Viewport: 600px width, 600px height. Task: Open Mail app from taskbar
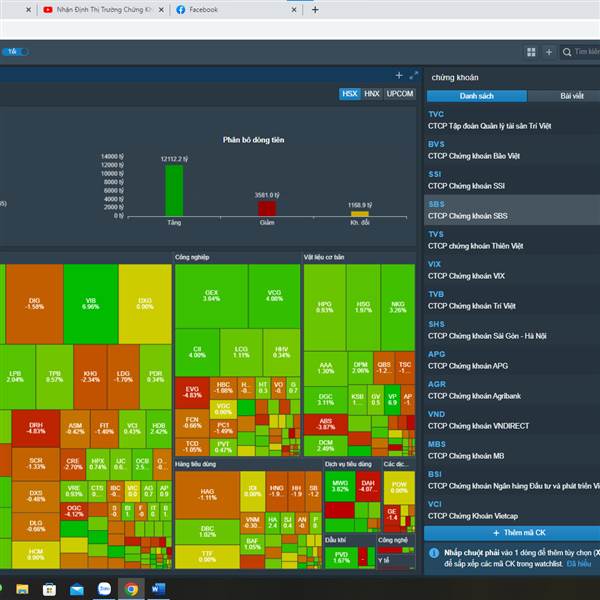pos(77,589)
